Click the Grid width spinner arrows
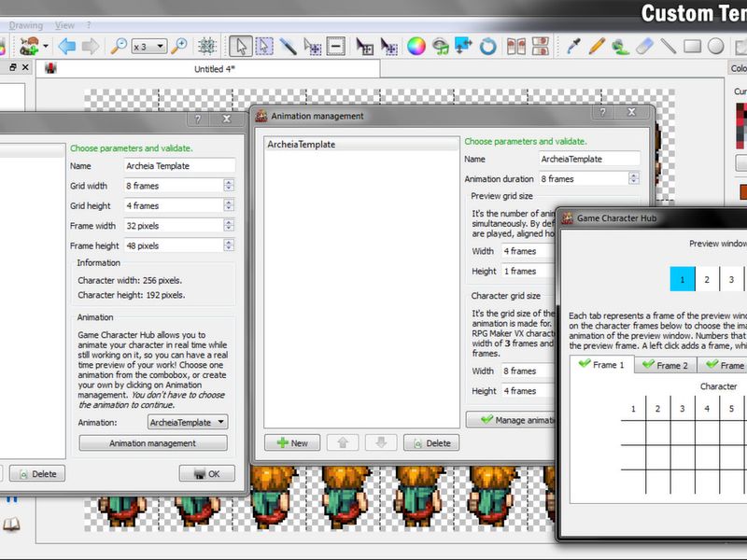747x560 pixels. coord(229,186)
